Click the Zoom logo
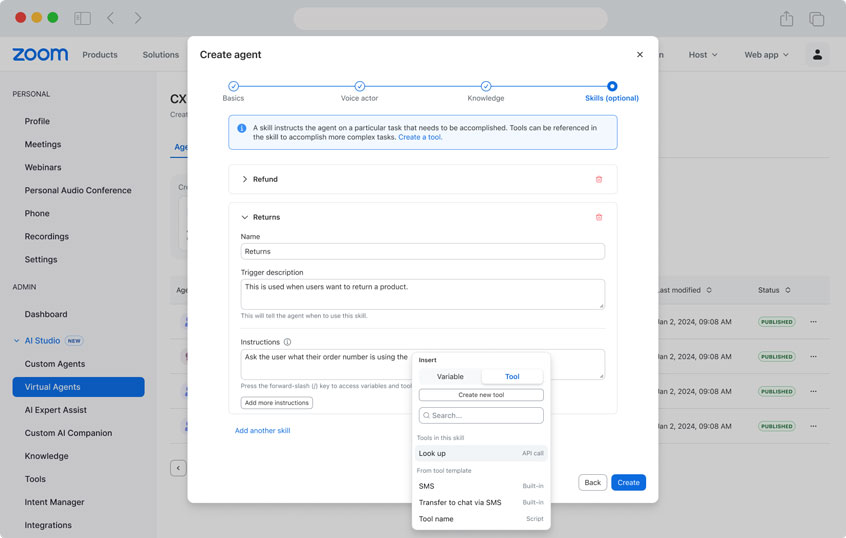Screen dimensions: 846x538 coord(40,55)
